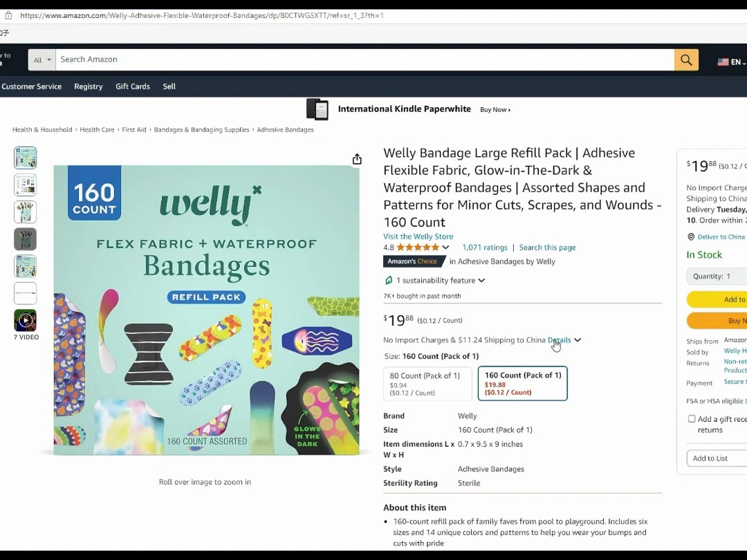Open the Quantity dropdown
This screenshot has height=560, width=747.
tap(717, 276)
